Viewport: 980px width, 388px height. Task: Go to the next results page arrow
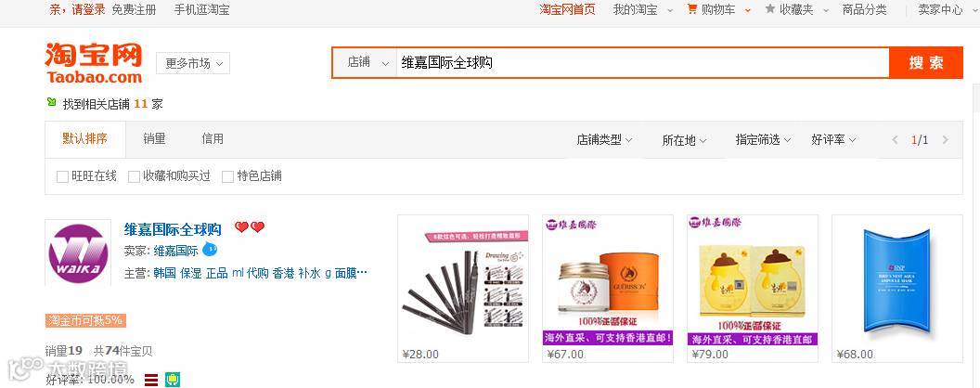(x=945, y=140)
